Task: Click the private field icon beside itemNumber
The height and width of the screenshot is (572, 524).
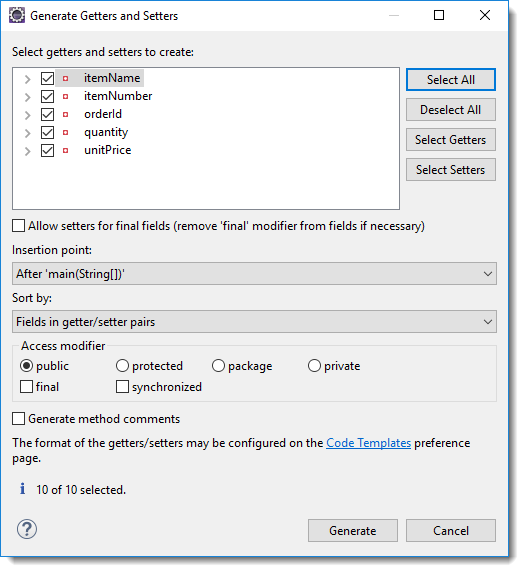Action: pyautogui.click(x=65, y=97)
